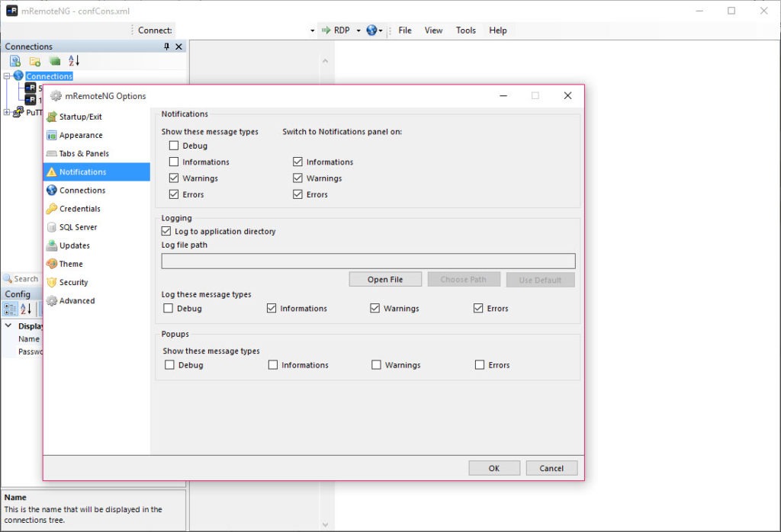Enable Debug under Log these message types

[x=169, y=309]
